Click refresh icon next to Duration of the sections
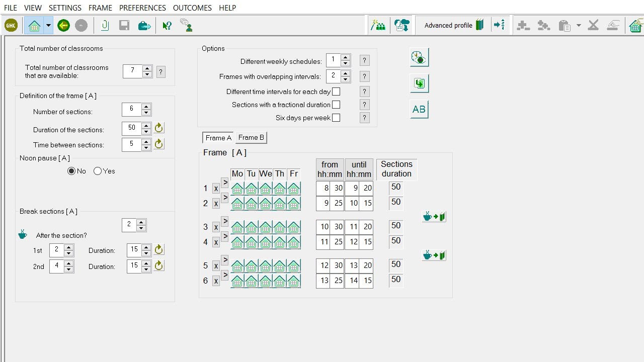This screenshot has height=362, width=644. point(159,128)
